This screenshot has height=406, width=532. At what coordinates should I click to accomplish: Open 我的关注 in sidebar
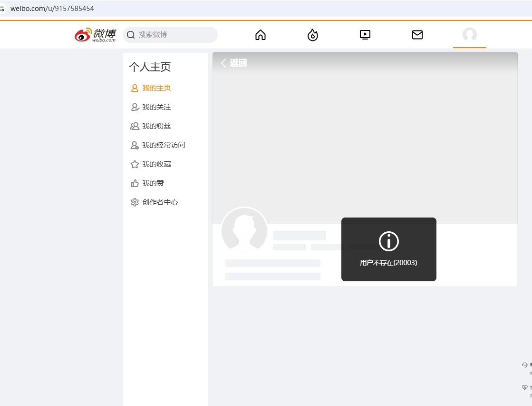tap(156, 107)
